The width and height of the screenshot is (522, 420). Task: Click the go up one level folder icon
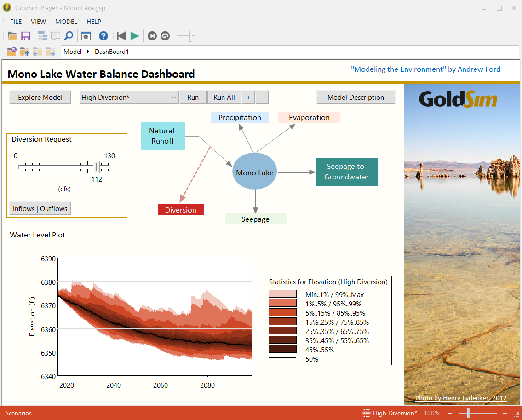25,52
